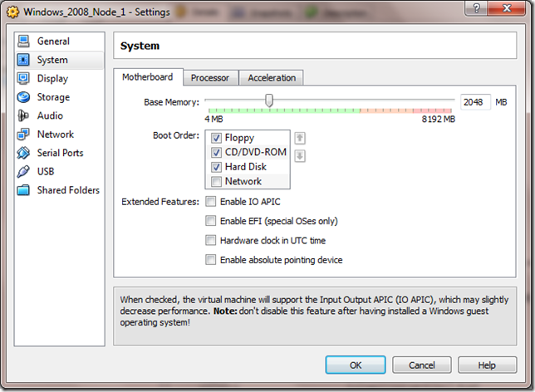Select the System chip icon in sidebar
Screen dimensions: 535x392
[x=23, y=60]
